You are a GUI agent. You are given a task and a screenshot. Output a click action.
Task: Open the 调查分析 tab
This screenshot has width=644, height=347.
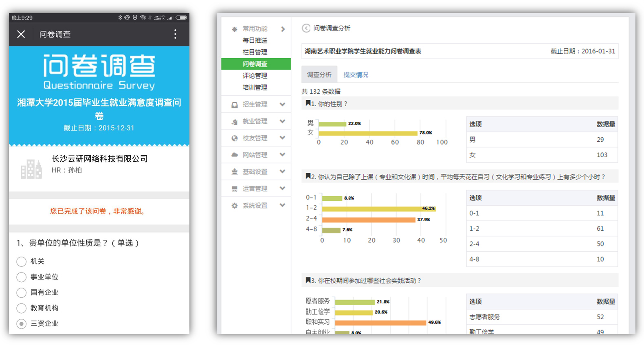point(319,75)
